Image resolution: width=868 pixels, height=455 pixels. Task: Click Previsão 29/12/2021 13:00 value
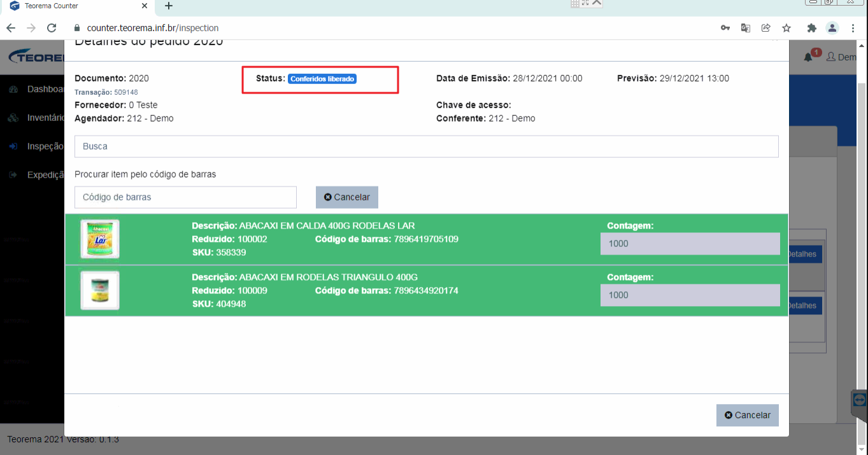pos(694,78)
